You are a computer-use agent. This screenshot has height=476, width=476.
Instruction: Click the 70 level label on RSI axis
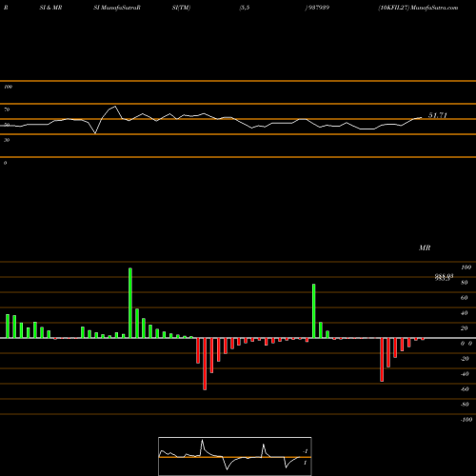[7, 109]
